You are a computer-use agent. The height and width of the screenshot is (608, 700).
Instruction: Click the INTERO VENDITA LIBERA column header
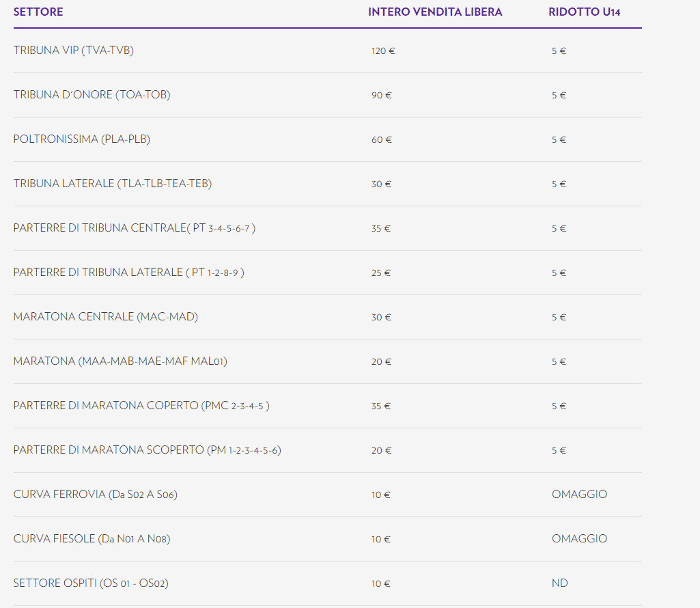pos(435,12)
